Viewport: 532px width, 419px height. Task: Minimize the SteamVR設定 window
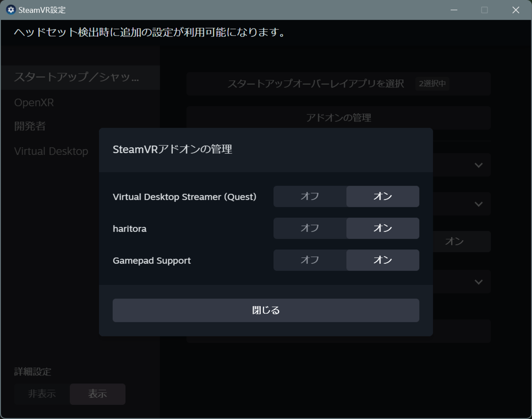click(x=454, y=10)
